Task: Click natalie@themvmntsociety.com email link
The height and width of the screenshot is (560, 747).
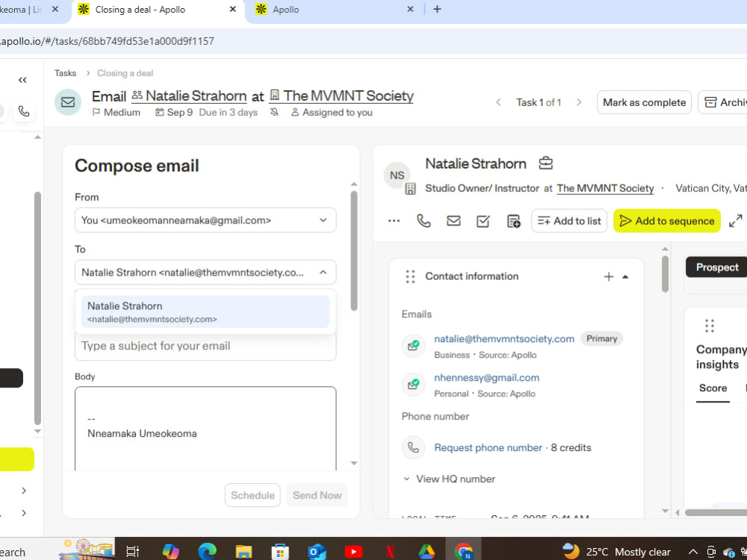Action: point(504,338)
